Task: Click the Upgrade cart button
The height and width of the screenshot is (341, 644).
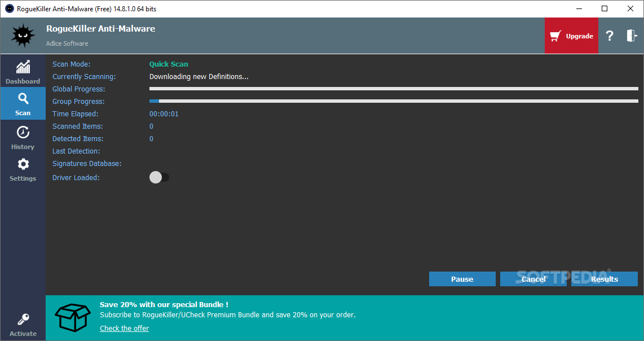Action: tap(571, 36)
